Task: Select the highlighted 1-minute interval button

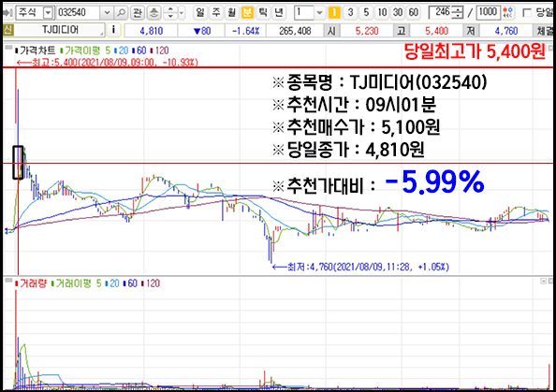Action: 334,13
